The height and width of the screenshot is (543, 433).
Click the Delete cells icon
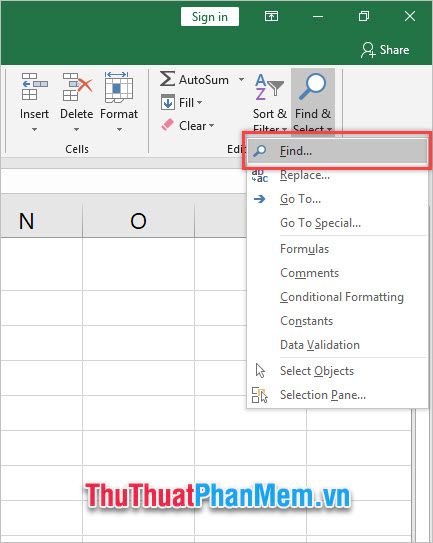pyautogui.click(x=77, y=86)
